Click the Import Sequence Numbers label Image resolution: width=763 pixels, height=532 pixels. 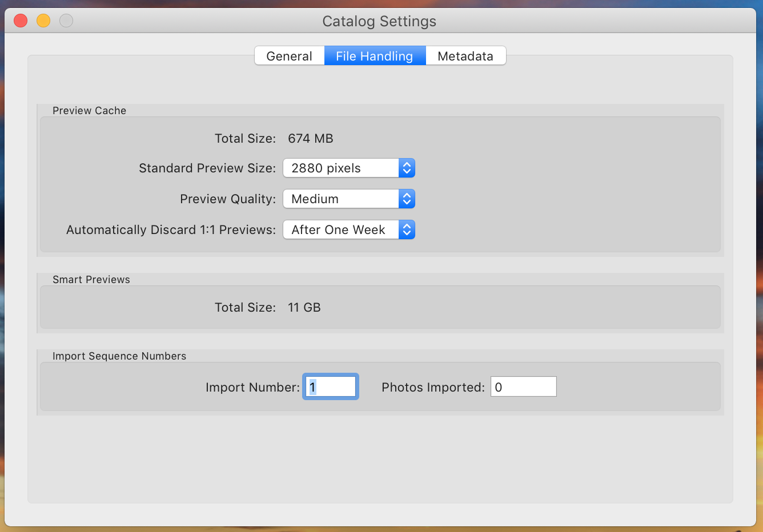[119, 356]
